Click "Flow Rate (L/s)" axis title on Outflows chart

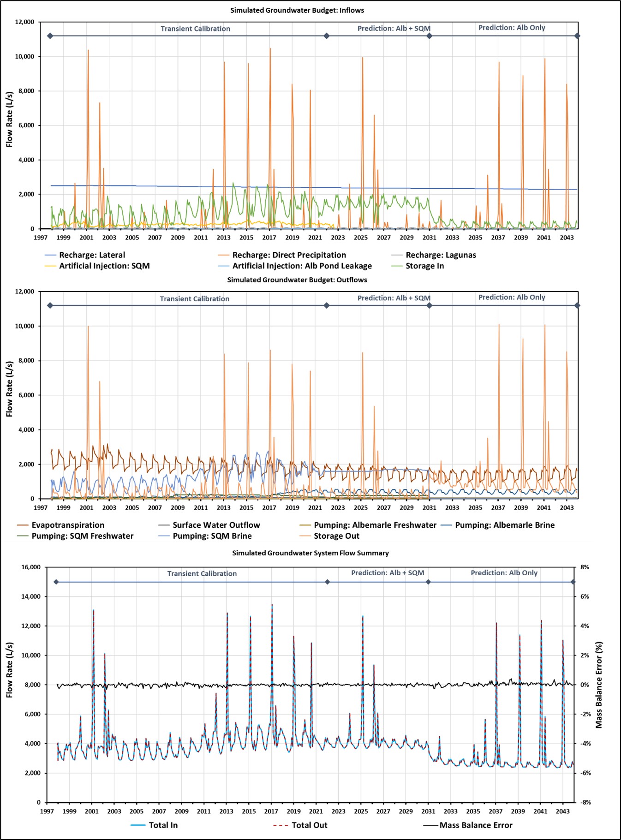pos(9,389)
